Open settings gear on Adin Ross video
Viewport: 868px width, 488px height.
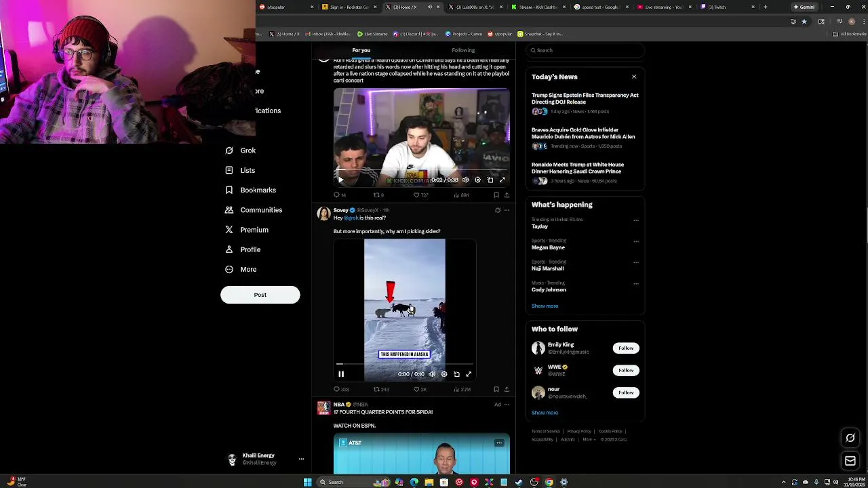(x=477, y=180)
